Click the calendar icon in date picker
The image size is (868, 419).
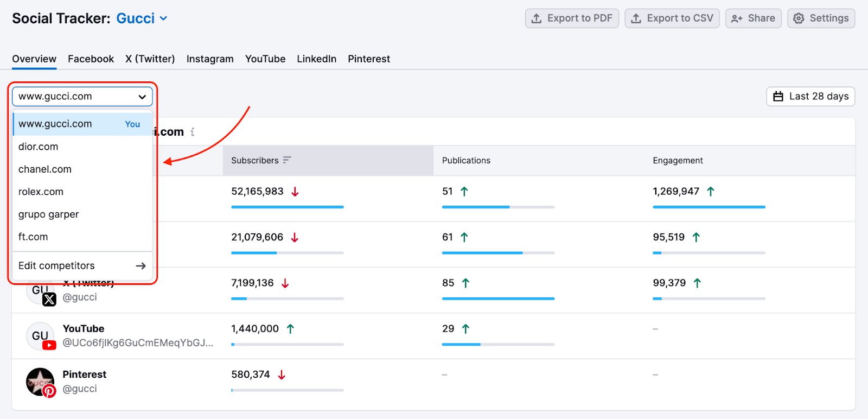[x=778, y=97]
